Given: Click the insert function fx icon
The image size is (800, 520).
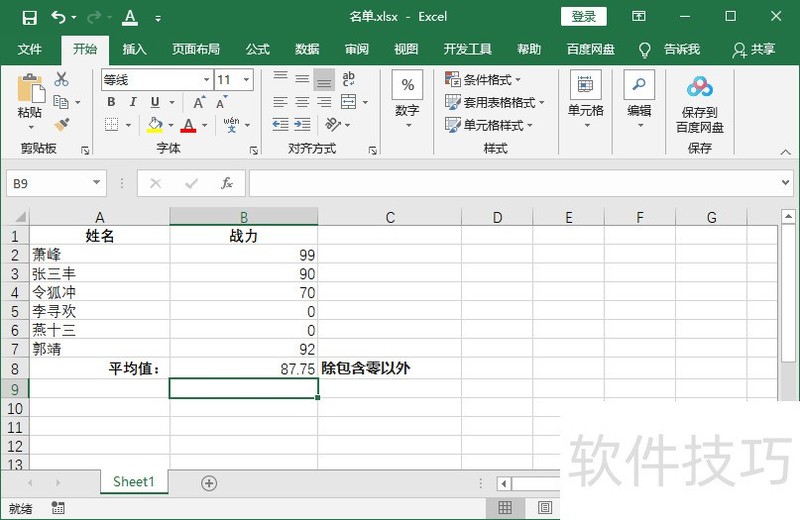Looking at the screenshot, I should click(226, 183).
